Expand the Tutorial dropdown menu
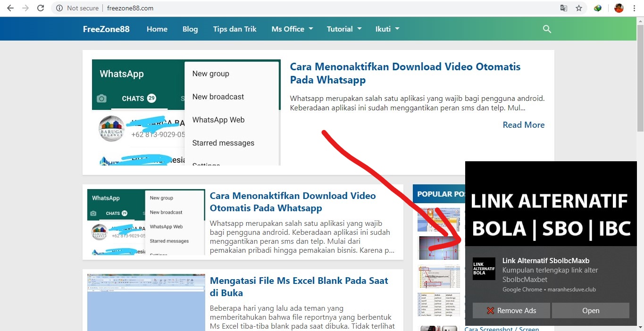Screen dimensions: 644x331 click(344, 29)
